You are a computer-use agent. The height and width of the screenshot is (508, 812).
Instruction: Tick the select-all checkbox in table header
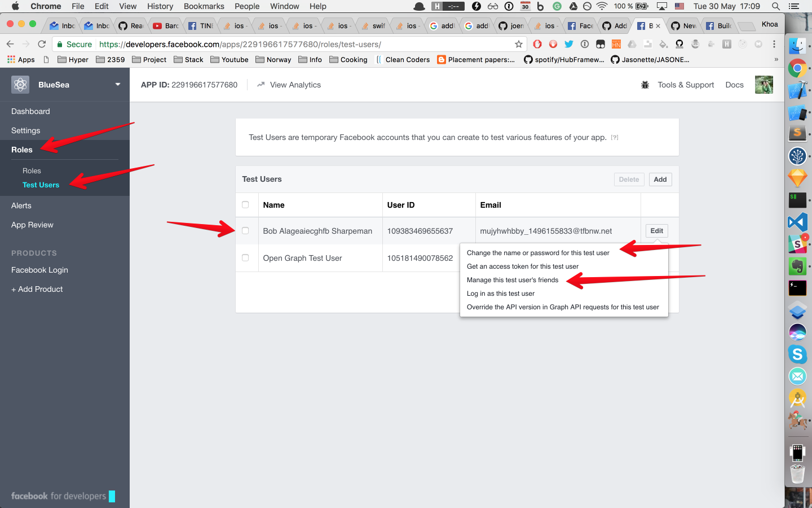[x=245, y=205]
